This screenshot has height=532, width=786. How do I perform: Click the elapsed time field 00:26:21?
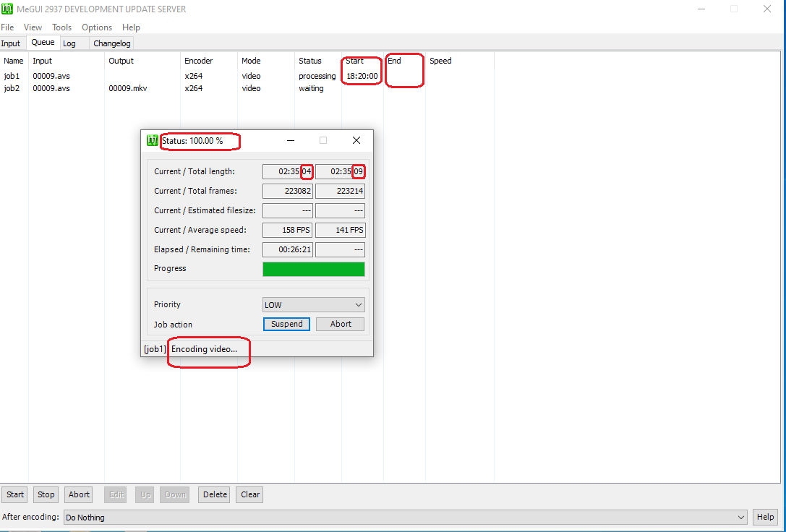[288, 249]
